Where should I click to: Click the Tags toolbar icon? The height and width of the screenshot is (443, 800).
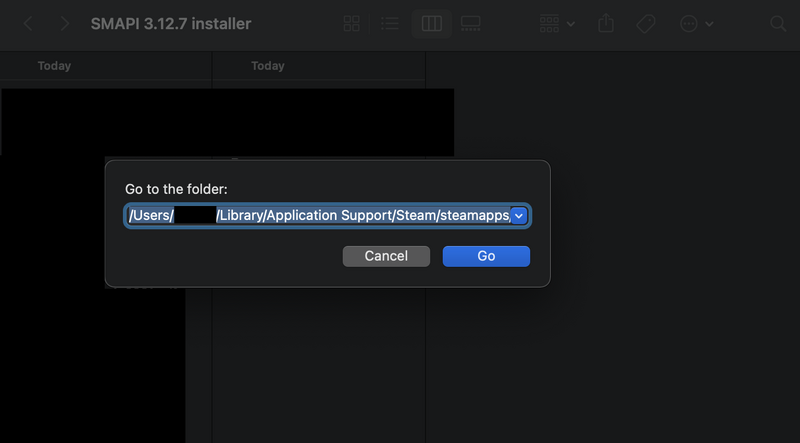click(x=646, y=23)
